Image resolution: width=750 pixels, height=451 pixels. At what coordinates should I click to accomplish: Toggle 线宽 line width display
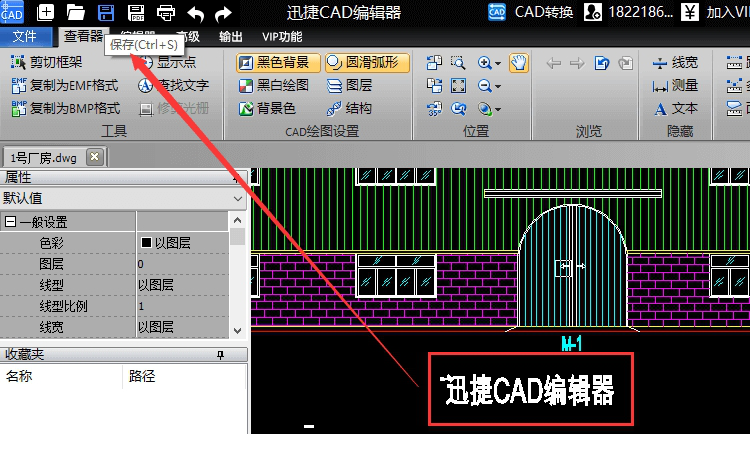click(675, 62)
